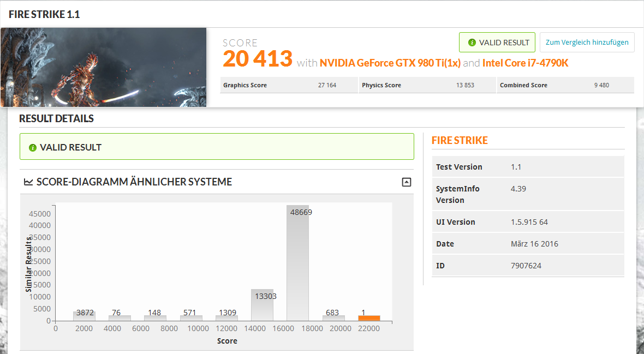Click Zum Vergleich hinzufügen button
The height and width of the screenshot is (354, 644).
pos(587,43)
